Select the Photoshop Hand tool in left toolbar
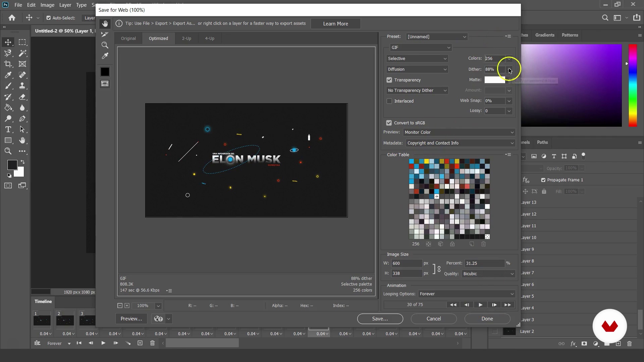 click(22, 140)
